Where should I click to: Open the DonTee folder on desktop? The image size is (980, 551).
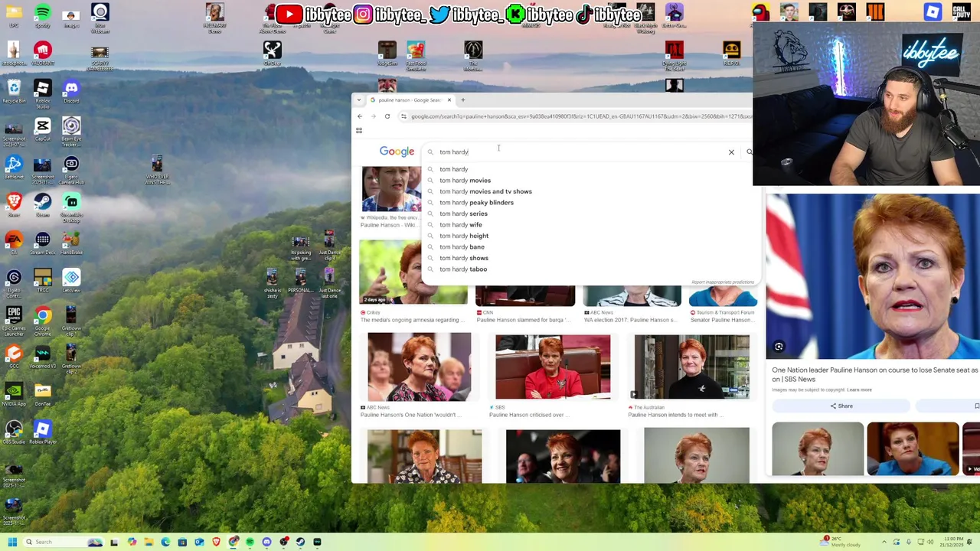[42, 393]
